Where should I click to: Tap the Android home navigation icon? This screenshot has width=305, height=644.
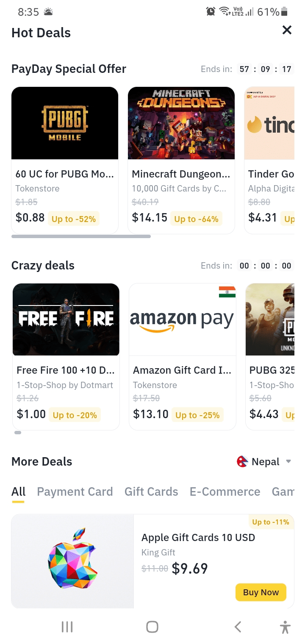[152, 627]
